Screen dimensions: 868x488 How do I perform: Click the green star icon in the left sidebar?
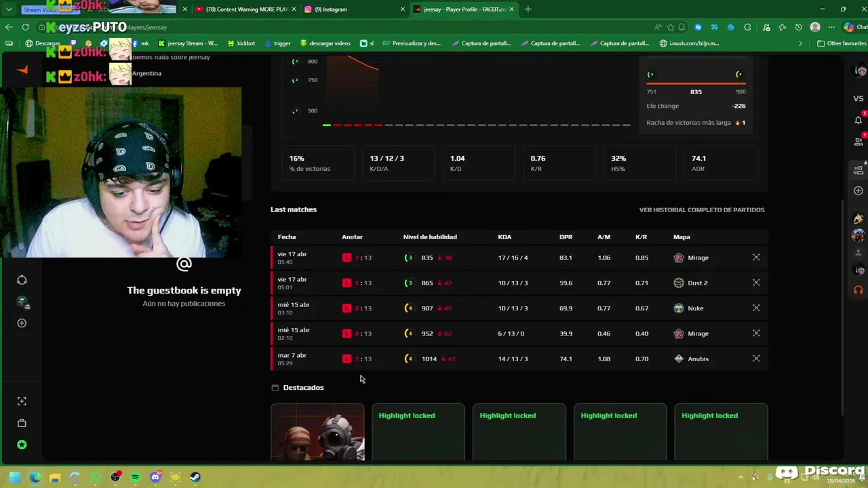(x=22, y=445)
